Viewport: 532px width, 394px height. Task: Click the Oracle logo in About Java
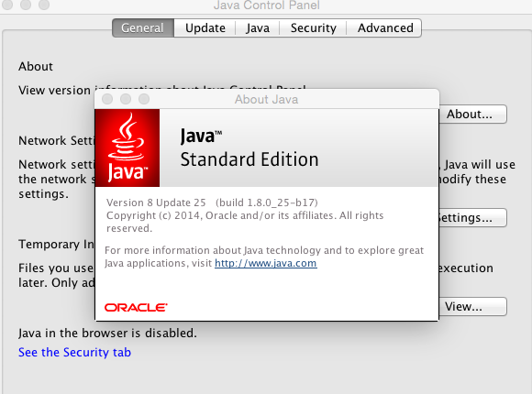[x=136, y=308]
